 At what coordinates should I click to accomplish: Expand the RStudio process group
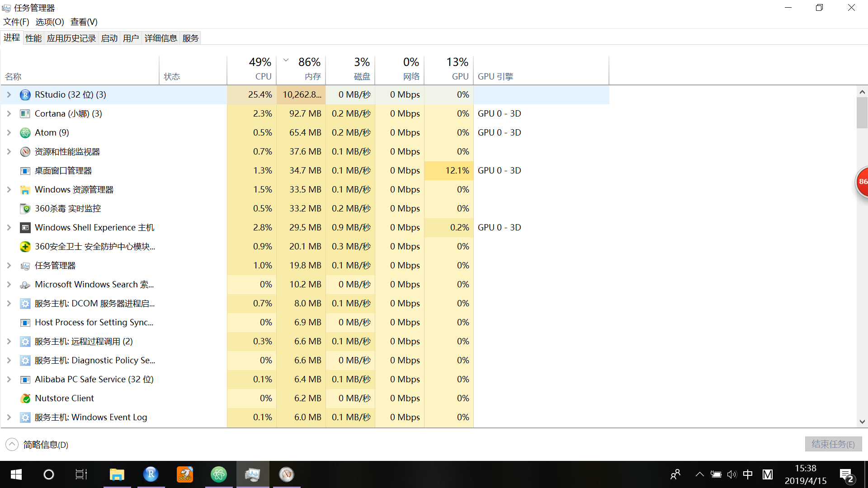coord(9,95)
